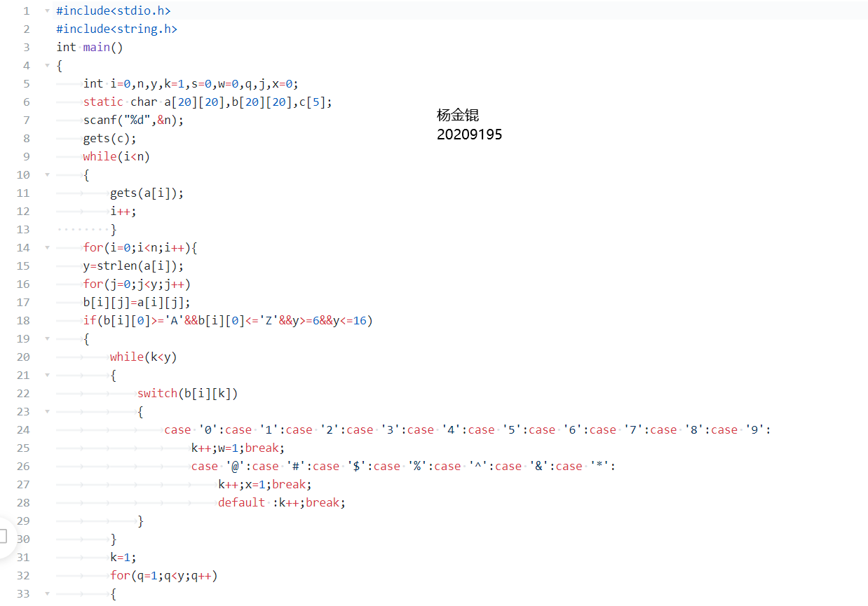Click the default :k++;break; line
This screenshot has height=606, width=868.
click(282, 502)
